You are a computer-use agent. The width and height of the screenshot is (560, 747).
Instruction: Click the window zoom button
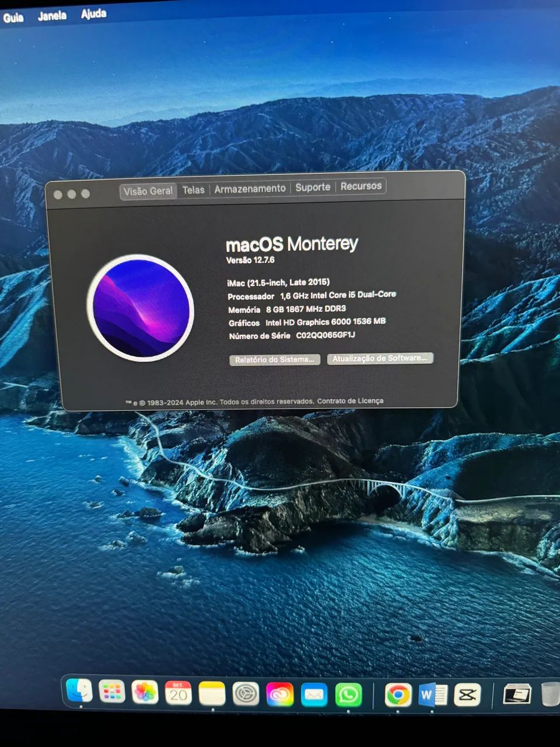86,194
